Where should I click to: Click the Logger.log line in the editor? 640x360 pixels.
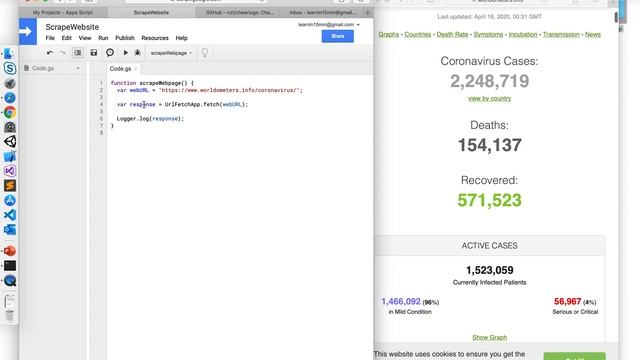(x=150, y=119)
